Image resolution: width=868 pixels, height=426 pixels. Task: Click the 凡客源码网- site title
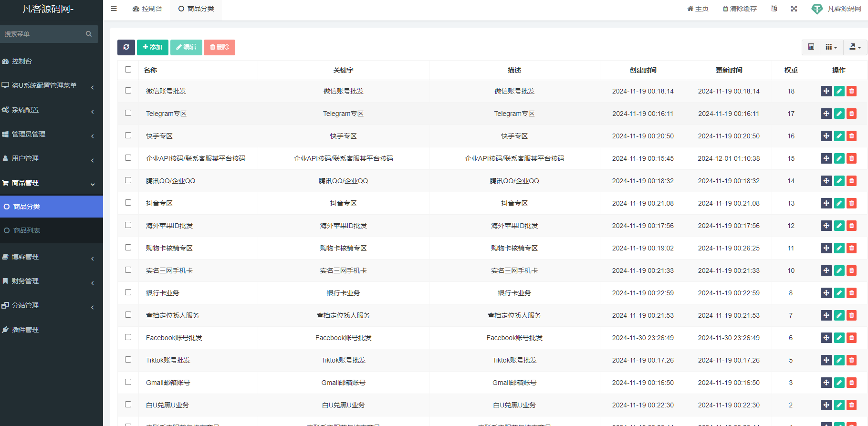click(48, 9)
